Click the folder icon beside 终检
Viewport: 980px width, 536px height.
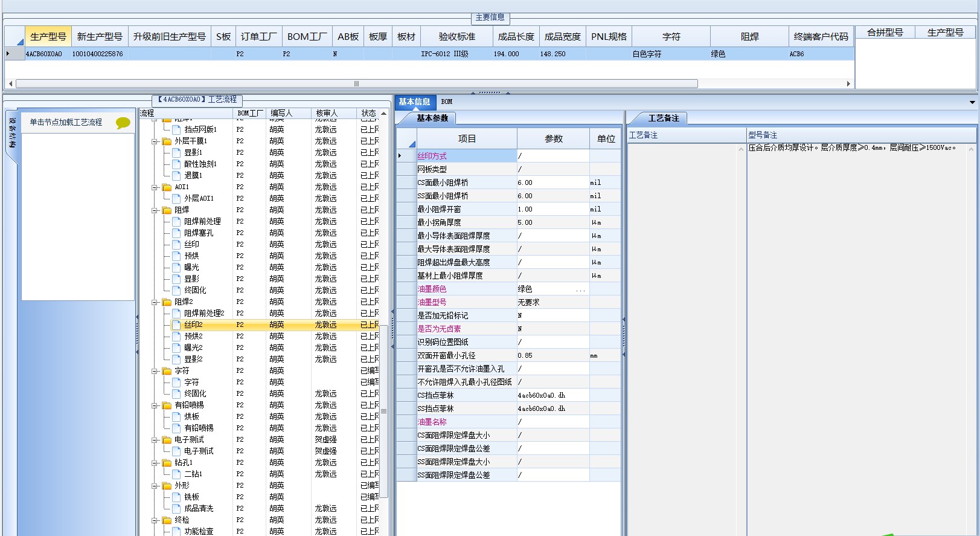(167, 520)
